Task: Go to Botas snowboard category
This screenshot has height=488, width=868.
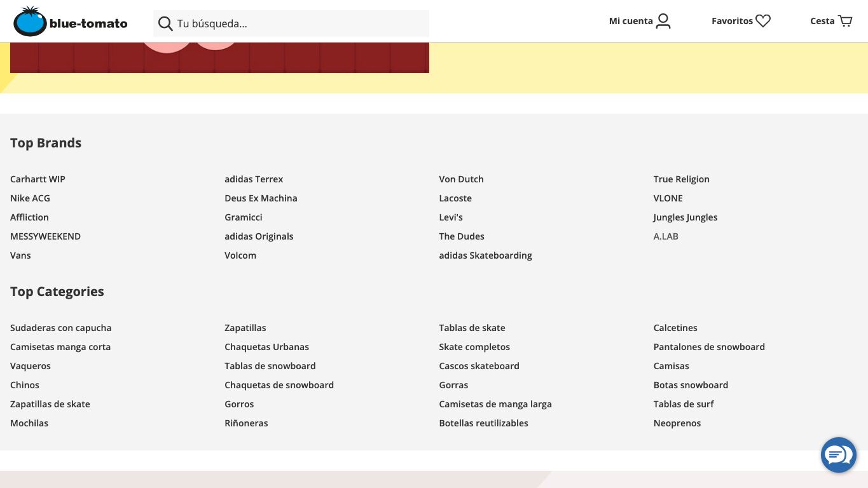Action: click(691, 385)
